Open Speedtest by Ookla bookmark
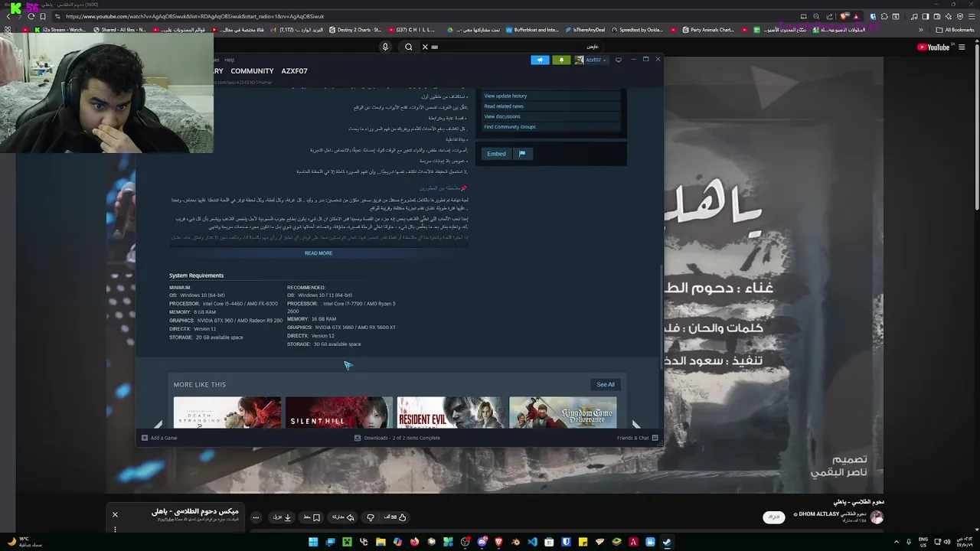This screenshot has height=551, width=980. coord(637,30)
